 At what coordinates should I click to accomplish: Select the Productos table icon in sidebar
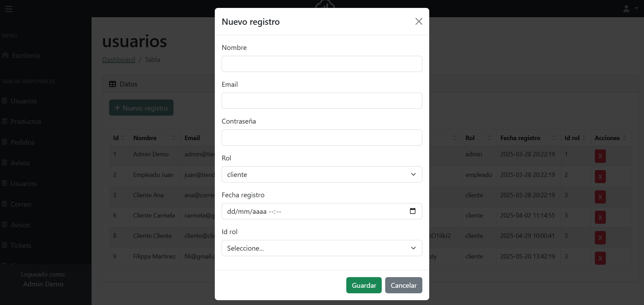4,122
